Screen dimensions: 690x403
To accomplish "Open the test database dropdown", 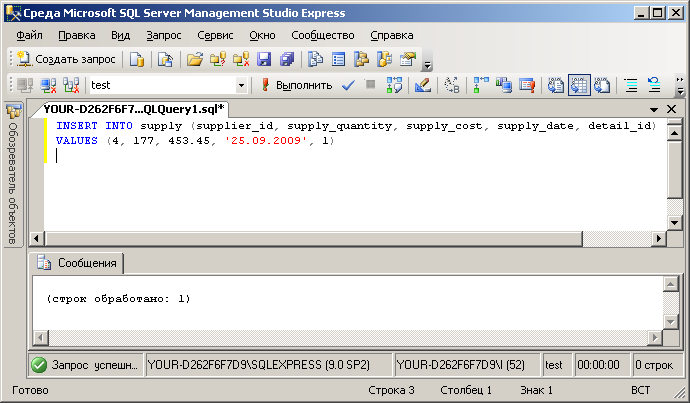I will 241,85.
